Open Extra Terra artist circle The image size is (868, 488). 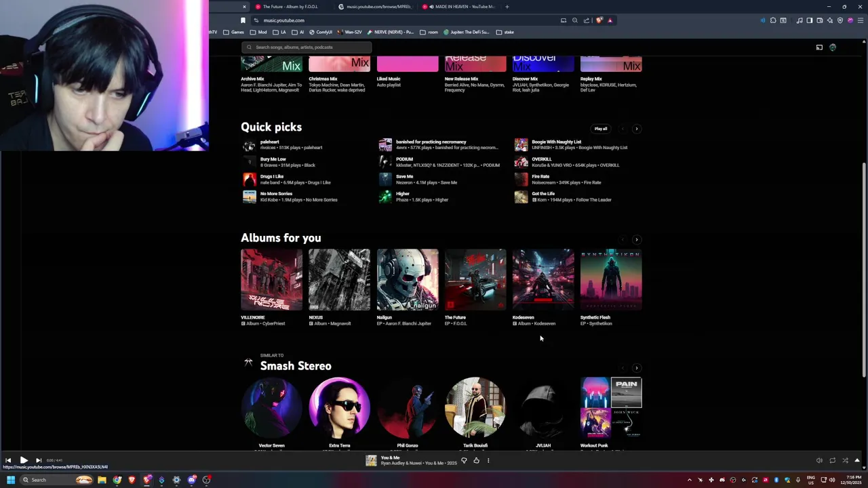click(339, 408)
